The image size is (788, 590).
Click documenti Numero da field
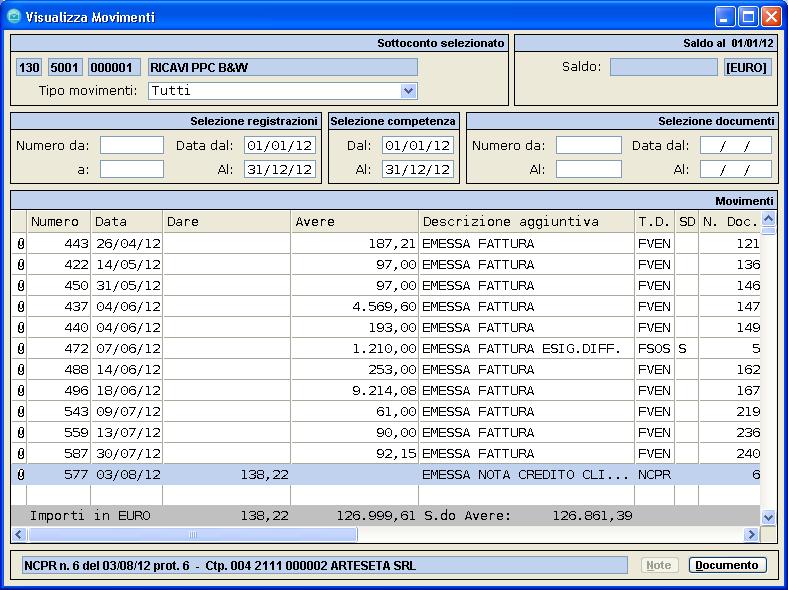pyautogui.click(x=588, y=145)
